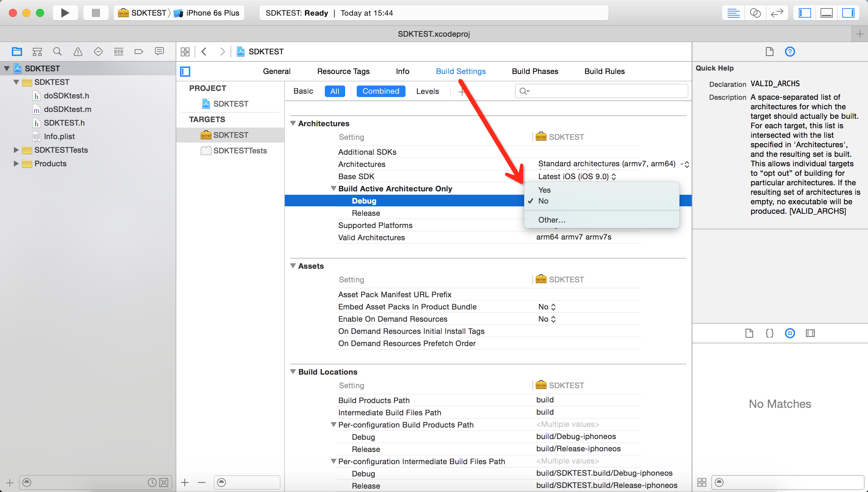Switch to Combined settings view
Screen dimensions: 868x492
(381, 91)
